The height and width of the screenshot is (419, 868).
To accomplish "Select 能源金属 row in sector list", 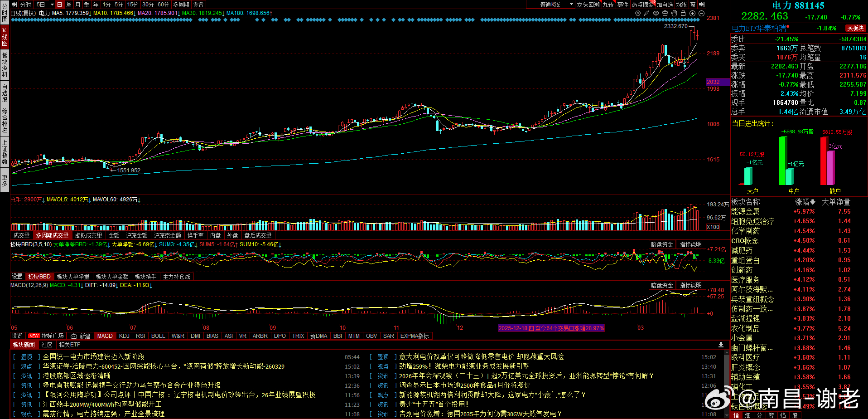I will (x=799, y=212).
